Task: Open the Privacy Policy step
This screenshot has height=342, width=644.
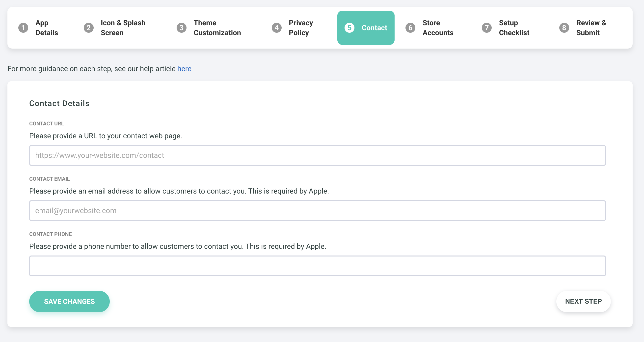Action: pyautogui.click(x=301, y=28)
